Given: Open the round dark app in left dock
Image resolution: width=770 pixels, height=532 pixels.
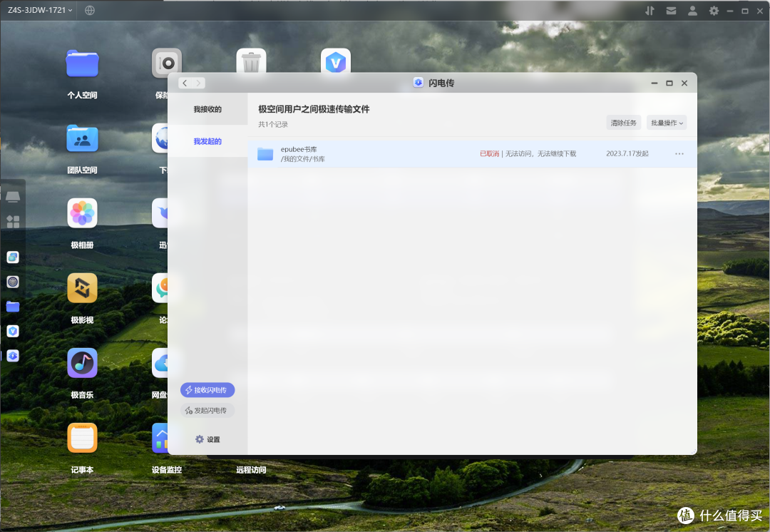Looking at the screenshot, I should 13,282.
